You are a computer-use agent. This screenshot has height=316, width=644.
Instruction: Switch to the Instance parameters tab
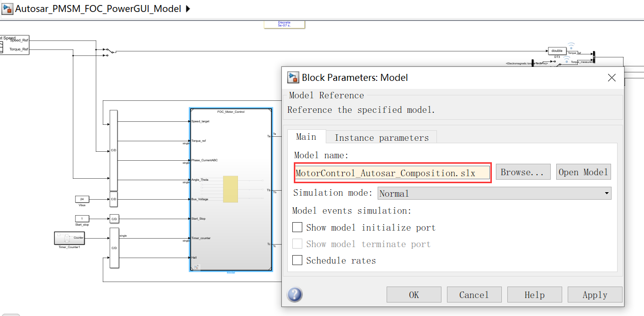381,137
